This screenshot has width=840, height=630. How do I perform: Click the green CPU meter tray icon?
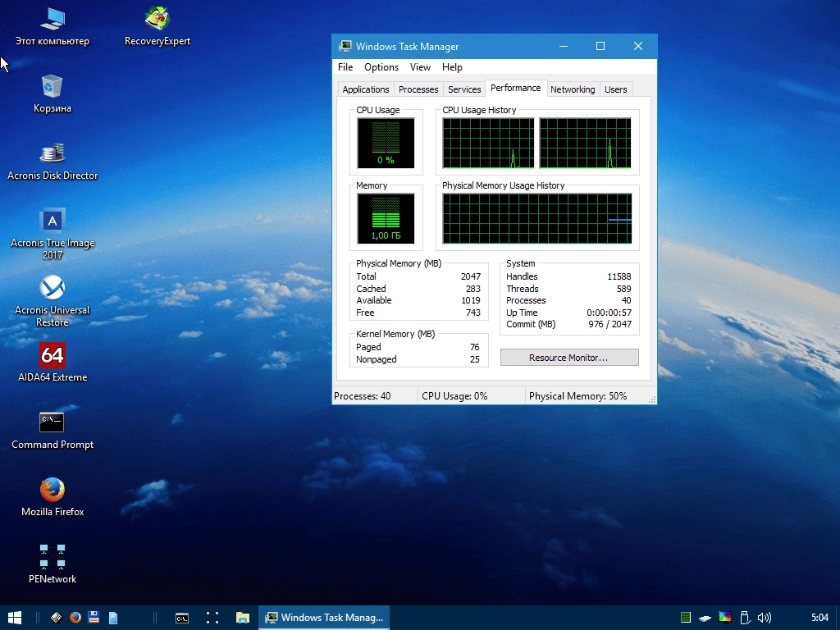point(686,618)
